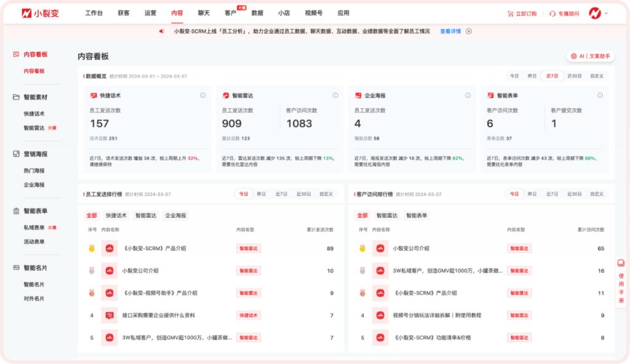This screenshot has height=364, width=630.
Task: Select 自定义 in 客户访问排行榜 range
Action: [597, 194]
